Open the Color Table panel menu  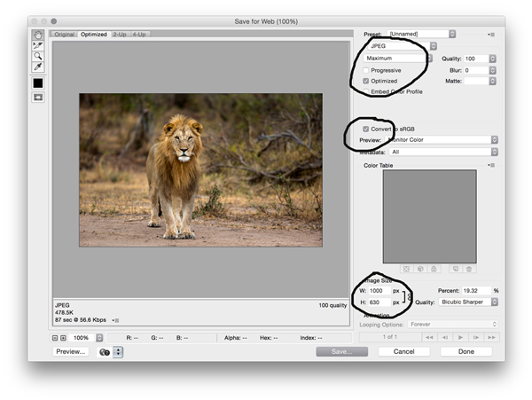pos(490,165)
